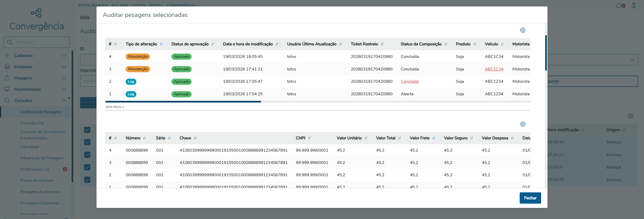Uncheck the last row checkbox
The image size is (644, 219).
[x=87, y=180]
